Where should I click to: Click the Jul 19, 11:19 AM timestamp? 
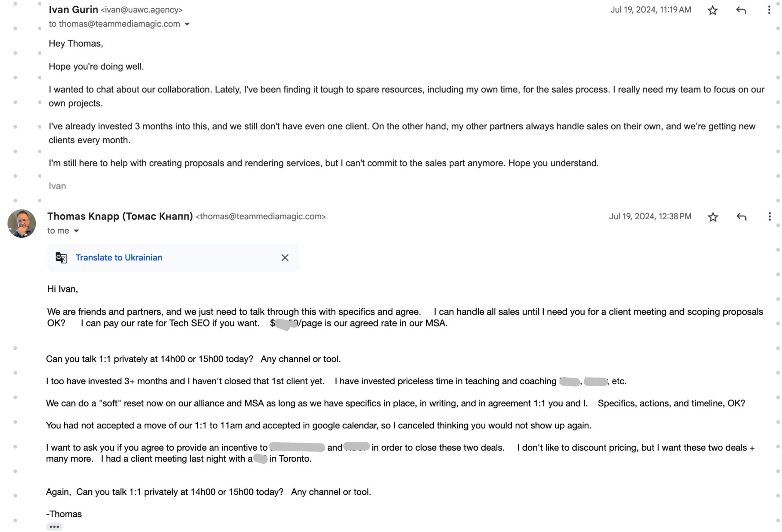click(x=650, y=10)
